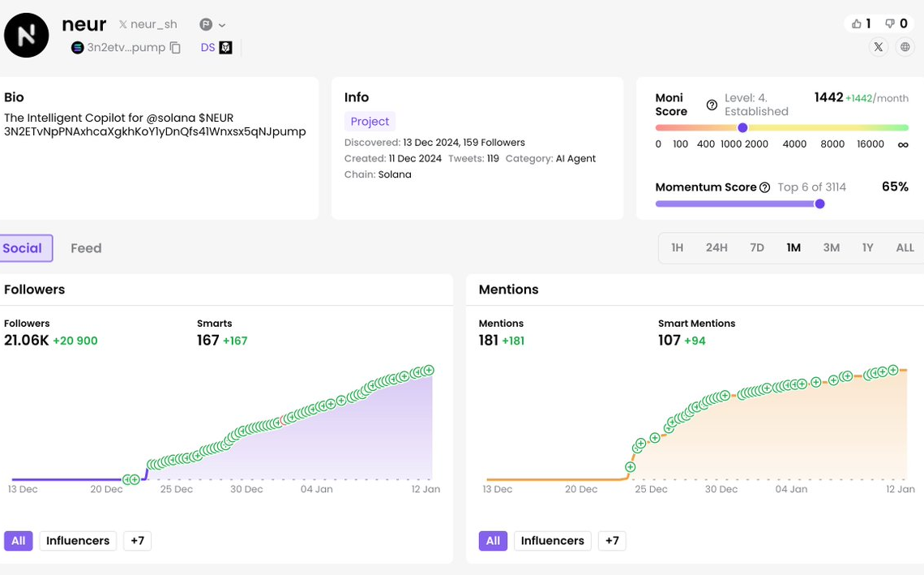Click the Moni Score slider handle

(x=742, y=127)
